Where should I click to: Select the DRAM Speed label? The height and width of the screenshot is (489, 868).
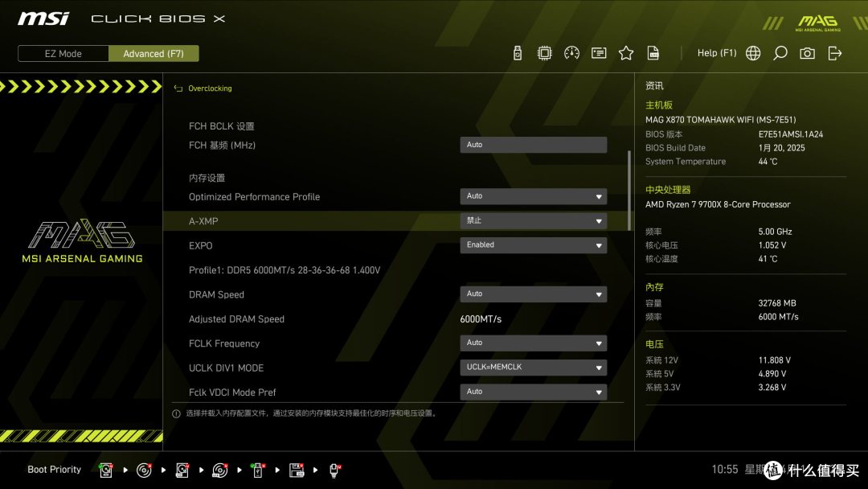(x=216, y=294)
